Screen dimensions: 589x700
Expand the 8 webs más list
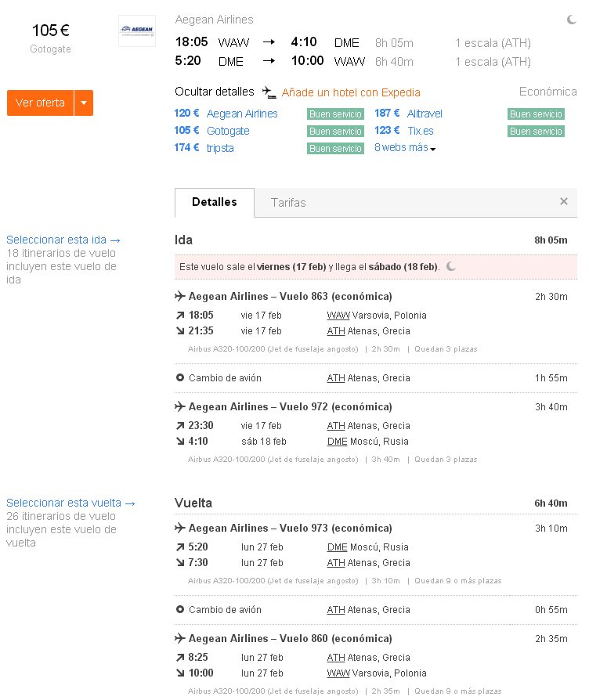pyautogui.click(x=405, y=148)
